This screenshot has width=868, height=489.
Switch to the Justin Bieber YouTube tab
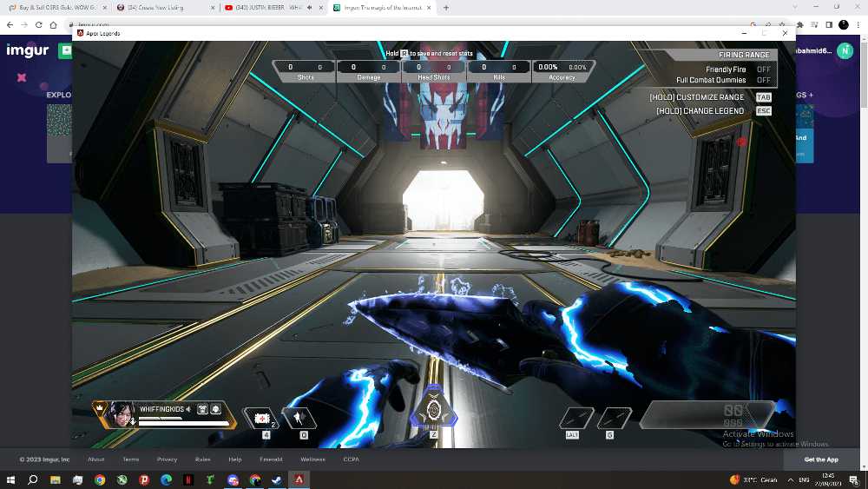coord(271,8)
